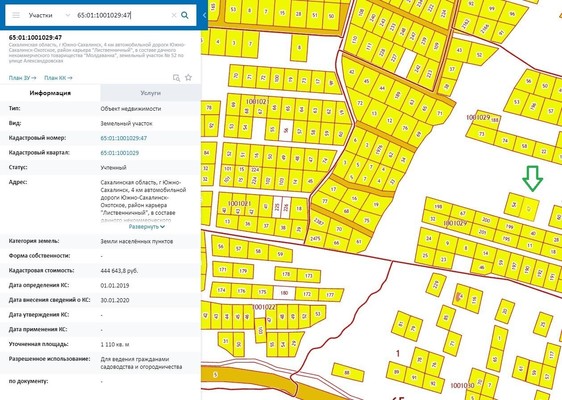Click white parcel 226 on map
This screenshot has width=562, height=400.
[286, 207]
